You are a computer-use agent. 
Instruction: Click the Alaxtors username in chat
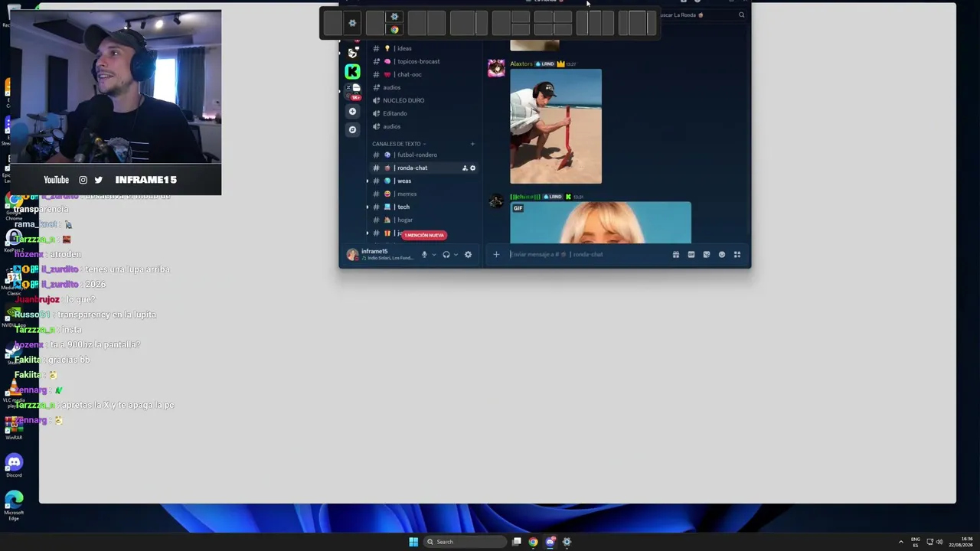click(521, 64)
